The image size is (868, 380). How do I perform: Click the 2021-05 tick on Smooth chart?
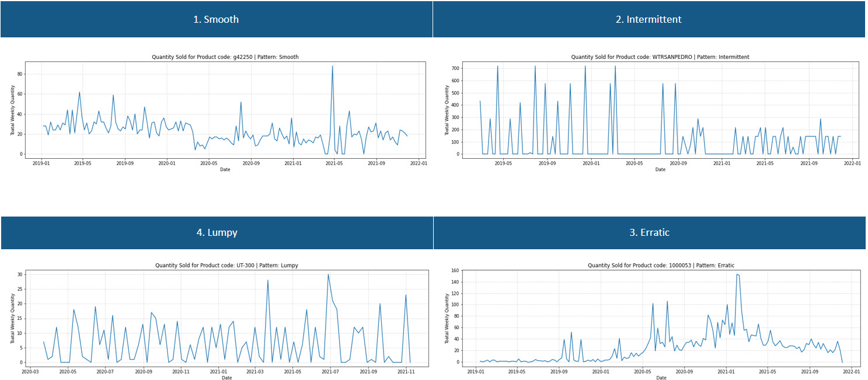pos(334,163)
